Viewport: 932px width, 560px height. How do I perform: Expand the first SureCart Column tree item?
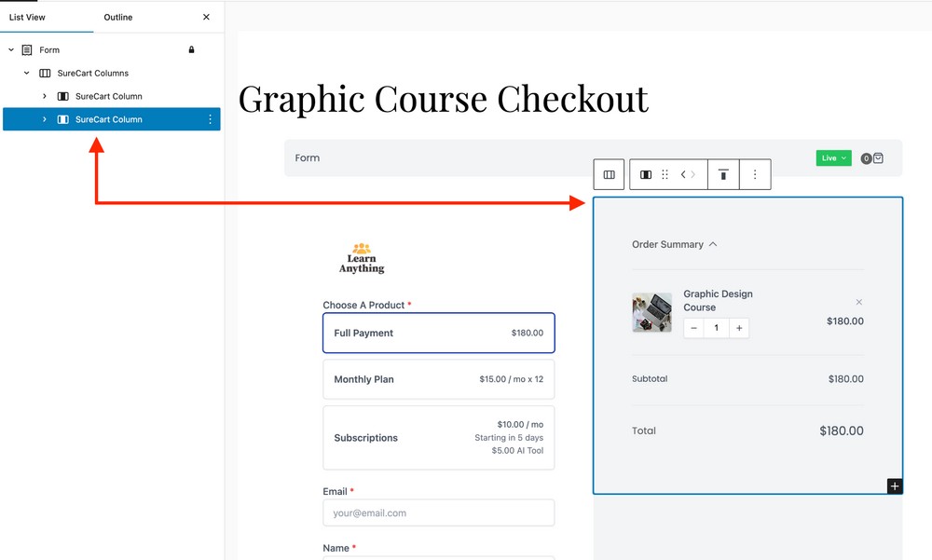(45, 96)
